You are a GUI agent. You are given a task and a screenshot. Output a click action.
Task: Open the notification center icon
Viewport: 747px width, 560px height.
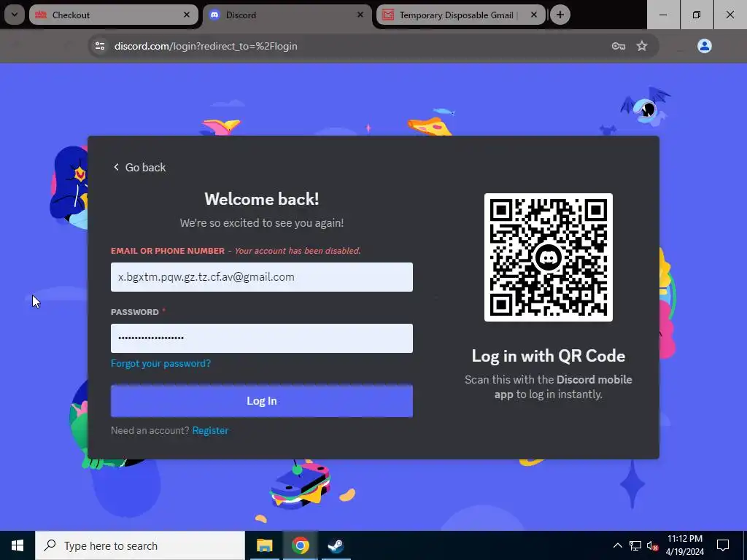[x=723, y=545]
